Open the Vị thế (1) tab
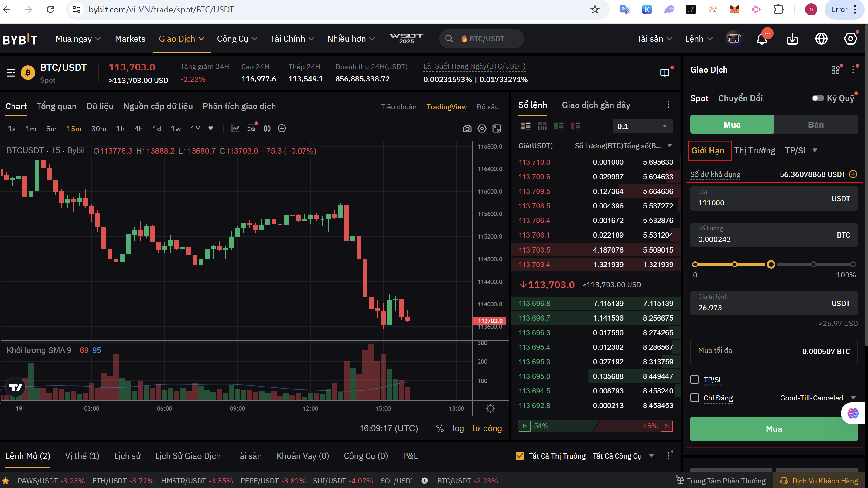Image resolution: width=868 pixels, height=488 pixels. [x=82, y=456]
